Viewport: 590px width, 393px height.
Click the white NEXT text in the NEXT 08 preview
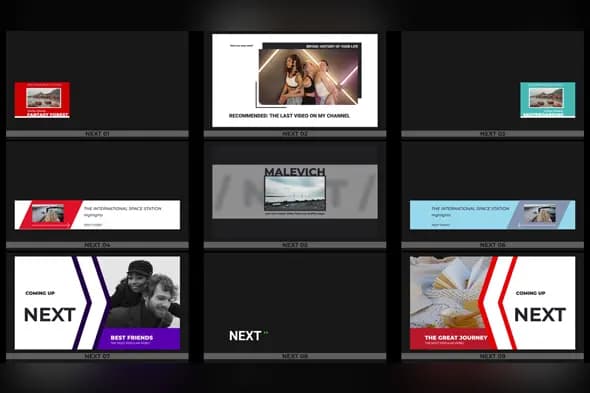(245, 336)
